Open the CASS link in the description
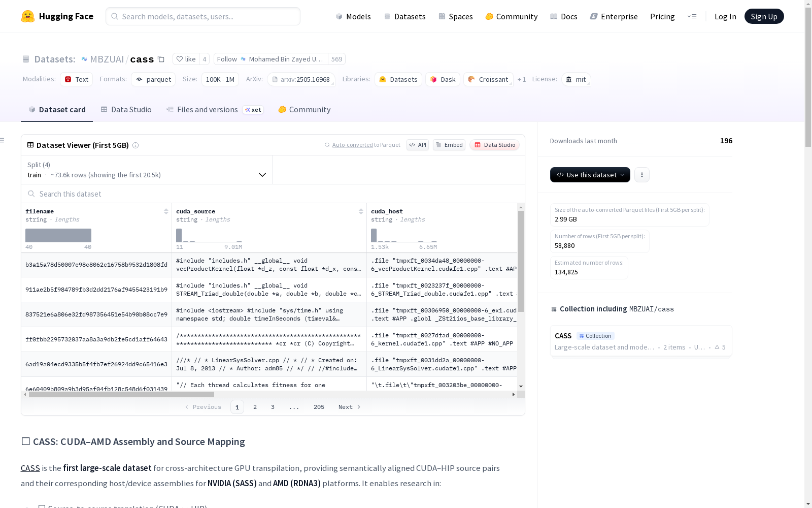The image size is (812, 508). pos(30,468)
